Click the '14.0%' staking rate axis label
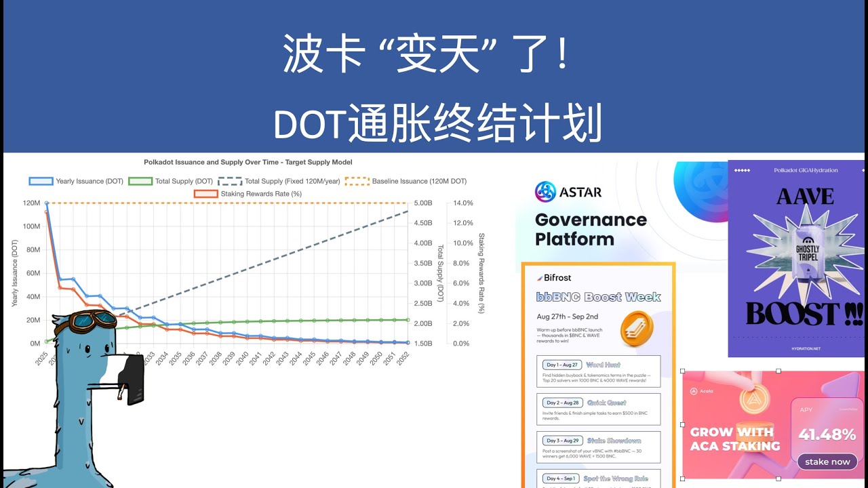 click(462, 203)
